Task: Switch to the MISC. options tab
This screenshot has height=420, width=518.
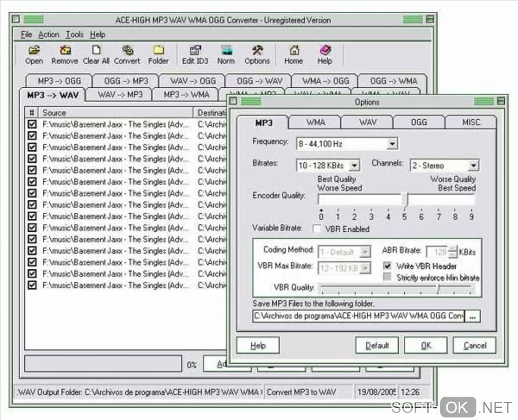Action: pos(471,122)
